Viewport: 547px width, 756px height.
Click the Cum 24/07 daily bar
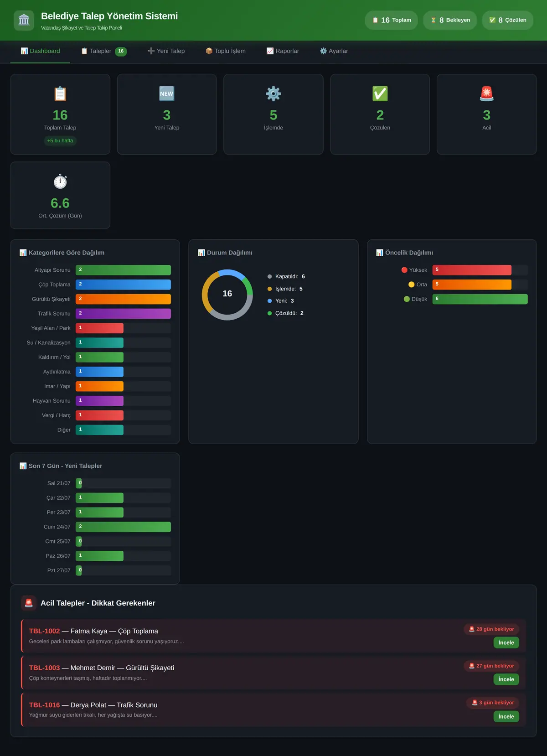123,527
